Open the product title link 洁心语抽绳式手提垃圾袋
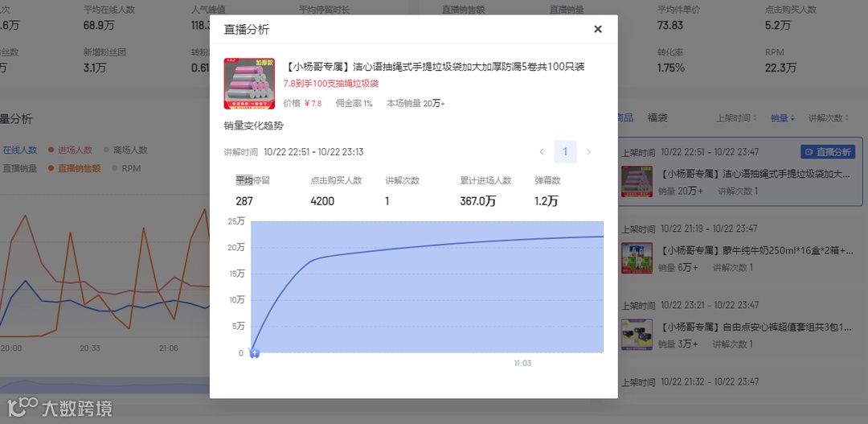The image size is (868, 424). click(435, 67)
